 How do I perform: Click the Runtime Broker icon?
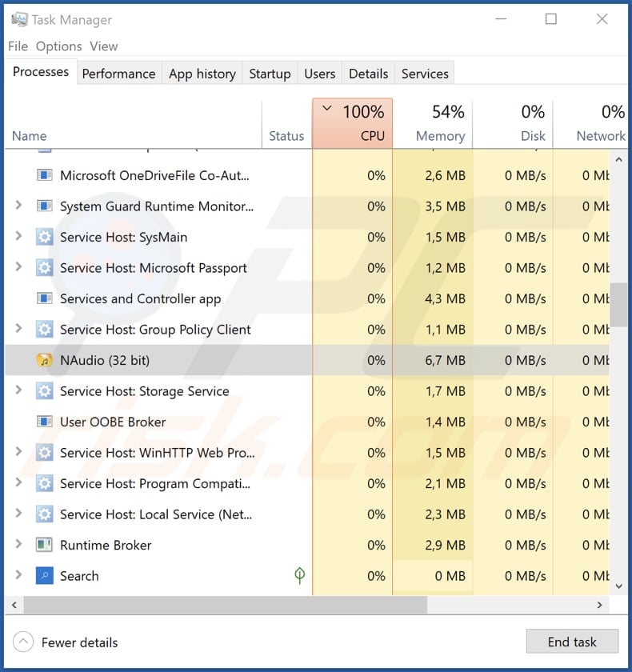45,545
